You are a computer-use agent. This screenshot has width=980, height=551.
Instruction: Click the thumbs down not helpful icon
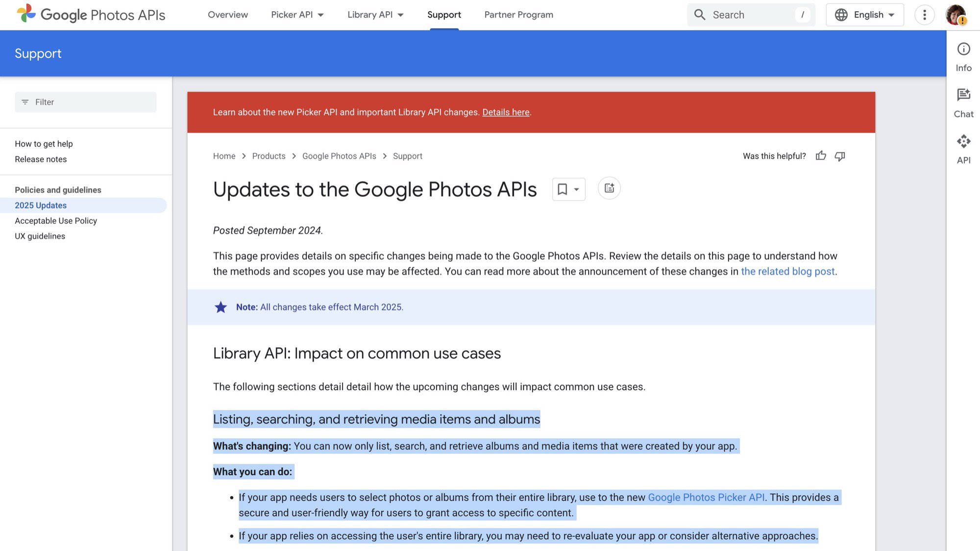point(839,155)
